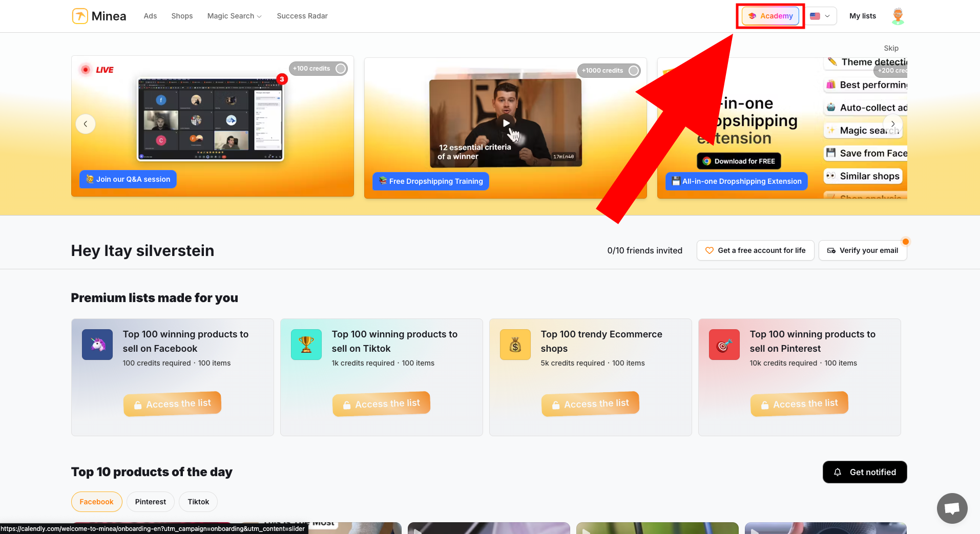
Task: Expand the Magic Search dropdown
Action: [234, 16]
